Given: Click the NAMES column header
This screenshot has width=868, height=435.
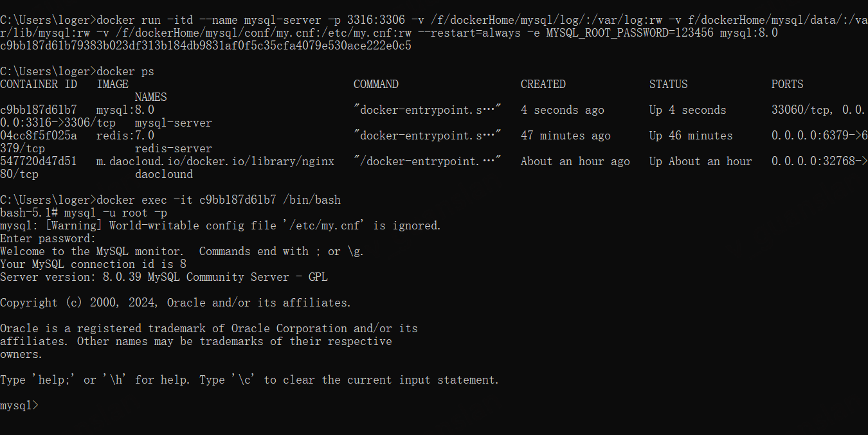Looking at the screenshot, I should click(151, 97).
